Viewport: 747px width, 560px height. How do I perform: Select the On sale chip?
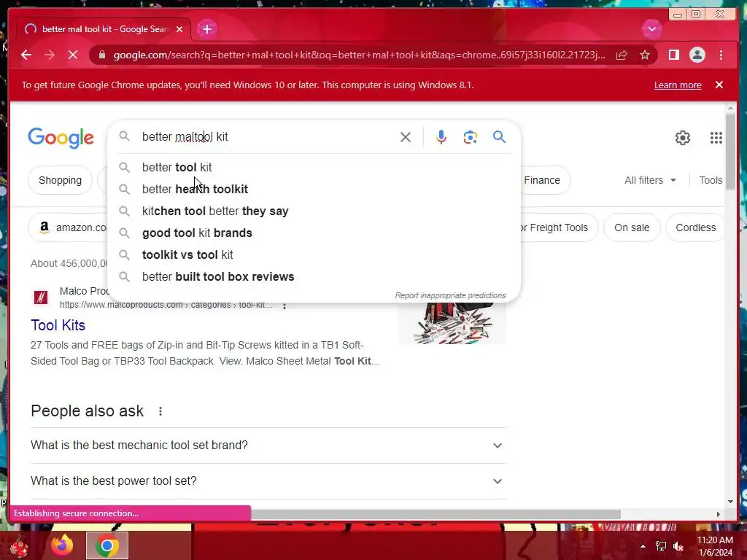point(632,227)
